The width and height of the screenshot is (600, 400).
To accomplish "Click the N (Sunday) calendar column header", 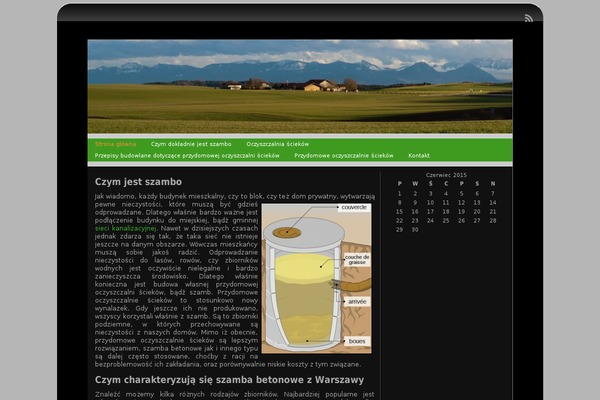I will coord(493,184).
